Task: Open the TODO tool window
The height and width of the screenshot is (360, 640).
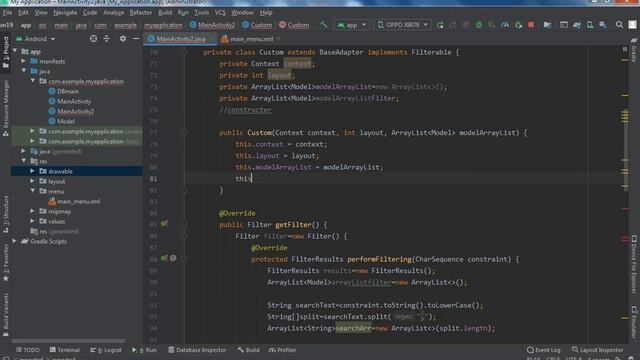Action: point(28,350)
